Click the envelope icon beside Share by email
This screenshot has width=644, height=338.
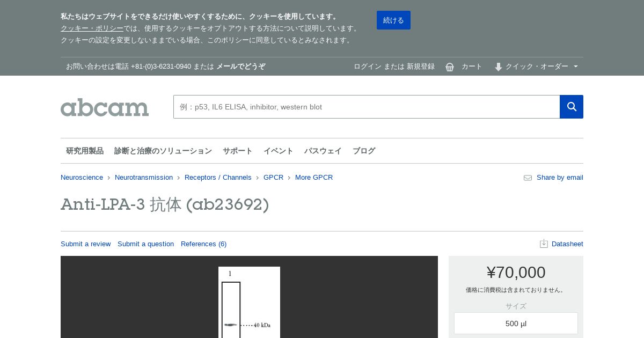(528, 178)
